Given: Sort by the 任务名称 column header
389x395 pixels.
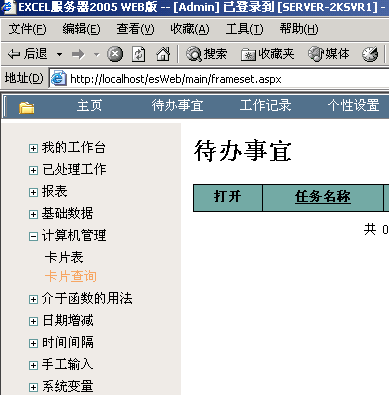Looking at the screenshot, I should [x=323, y=196].
